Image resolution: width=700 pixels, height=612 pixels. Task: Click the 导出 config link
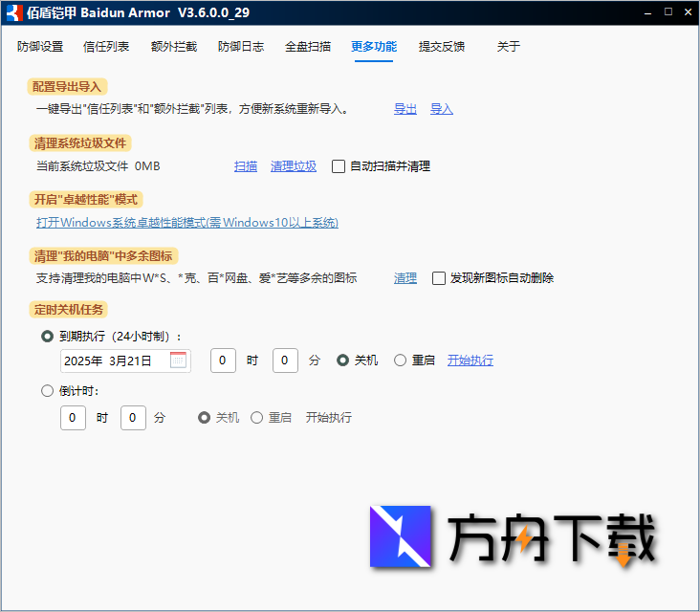point(405,109)
